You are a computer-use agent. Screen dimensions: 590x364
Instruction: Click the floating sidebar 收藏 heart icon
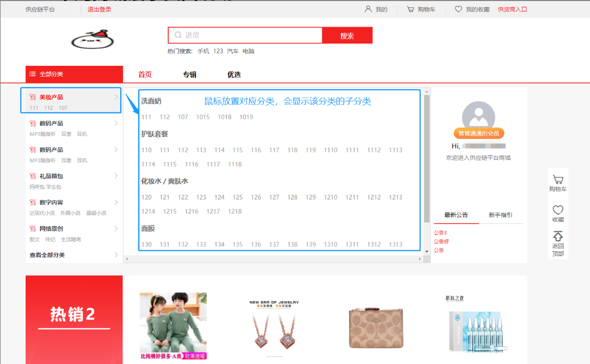point(558,210)
